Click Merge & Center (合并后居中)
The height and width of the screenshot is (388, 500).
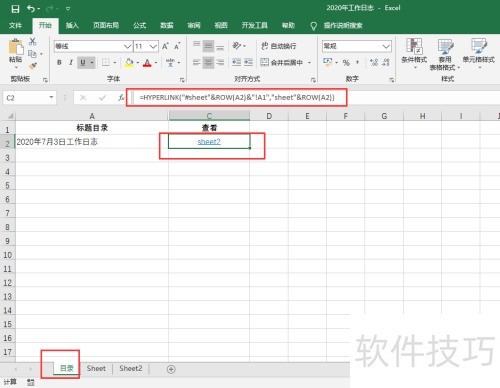click(281, 62)
